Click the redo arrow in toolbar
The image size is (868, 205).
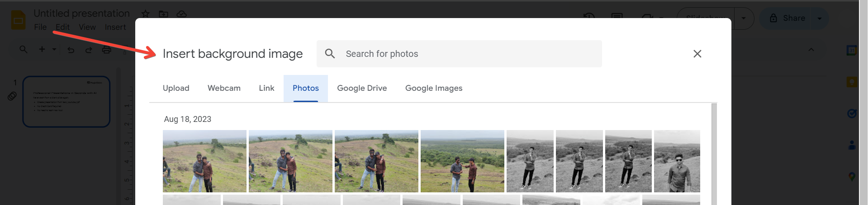coord(89,50)
